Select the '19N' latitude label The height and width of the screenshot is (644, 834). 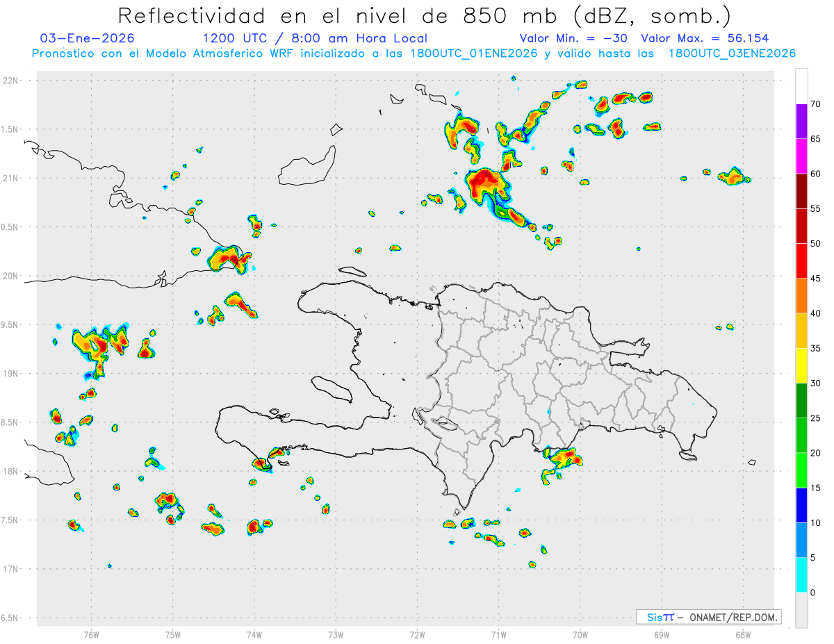click(x=12, y=374)
